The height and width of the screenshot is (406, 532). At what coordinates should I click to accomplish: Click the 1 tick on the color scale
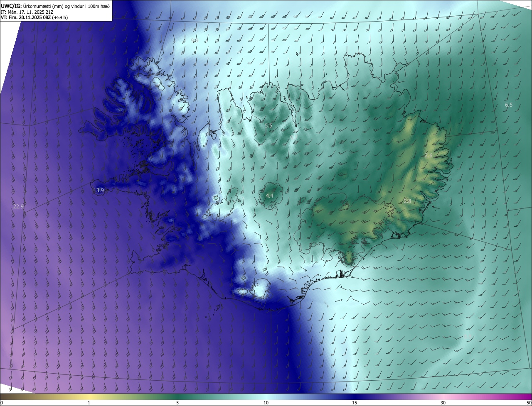point(89,403)
